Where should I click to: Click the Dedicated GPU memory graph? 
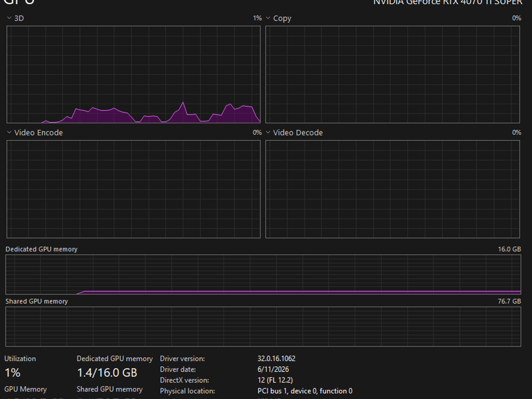(x=263, y=274)
